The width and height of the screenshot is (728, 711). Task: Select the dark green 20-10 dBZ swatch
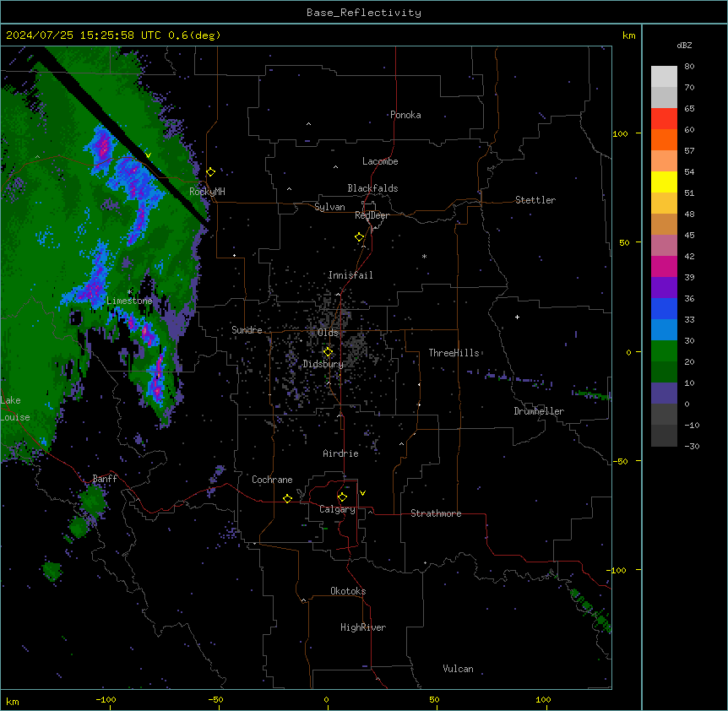[x=664, y=372]
